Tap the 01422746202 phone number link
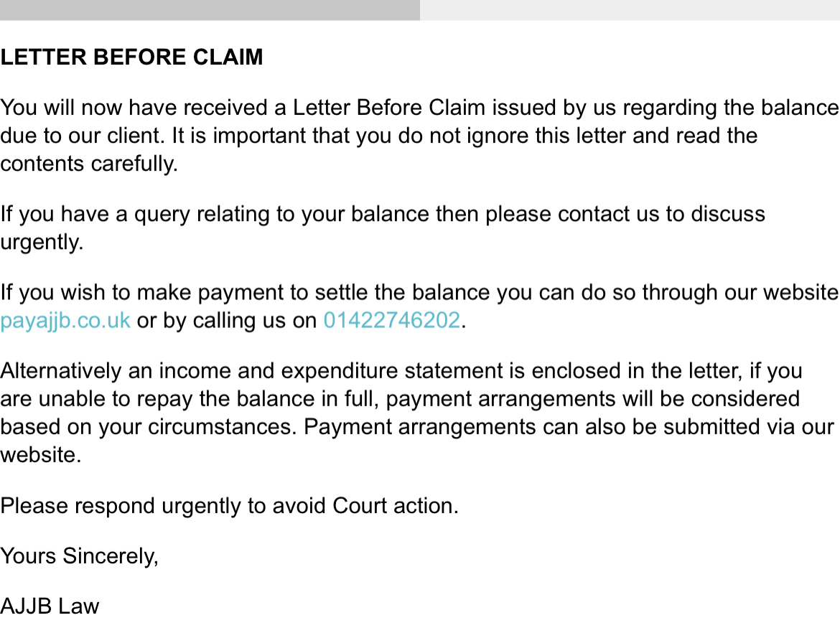The height and width of the screenshot is (628, 840). (x=391, y=321)
